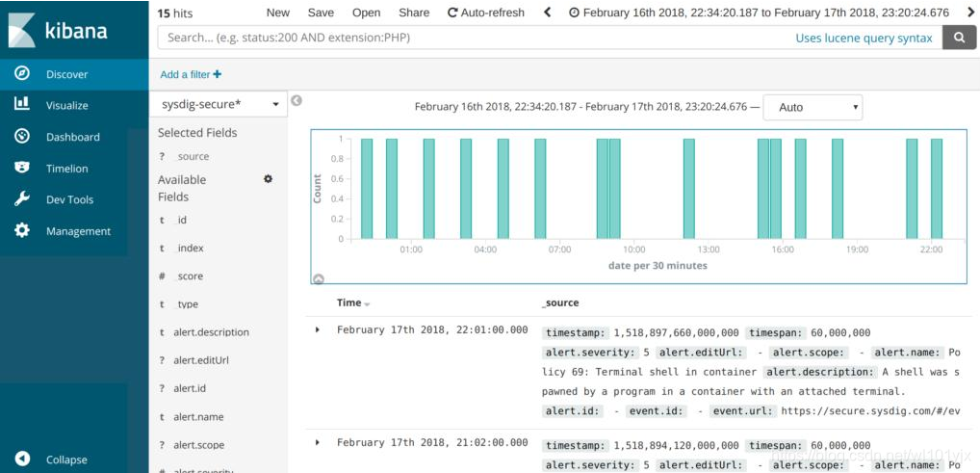Step time range backward with left chevron
This screenshot has width=980, height=473.
coord(548,13)
